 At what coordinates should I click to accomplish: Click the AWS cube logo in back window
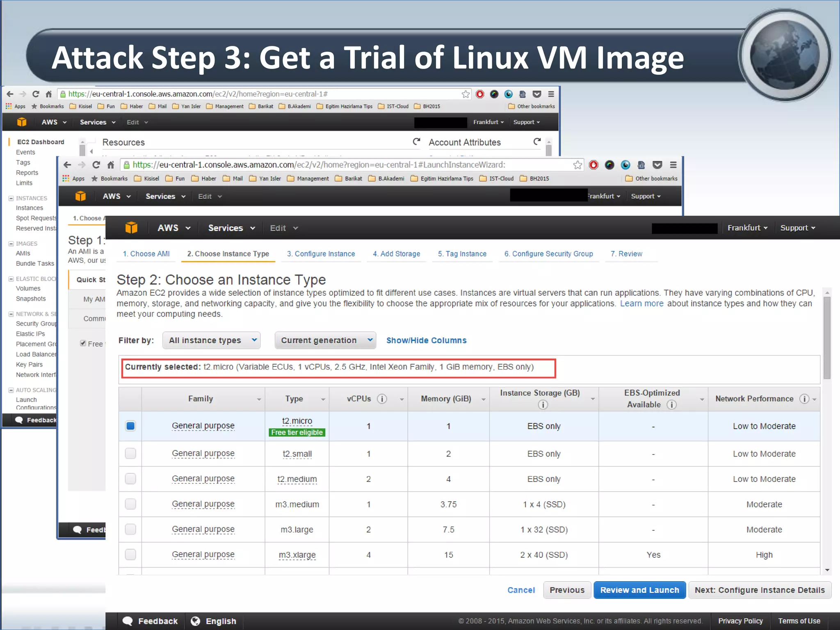22,122
